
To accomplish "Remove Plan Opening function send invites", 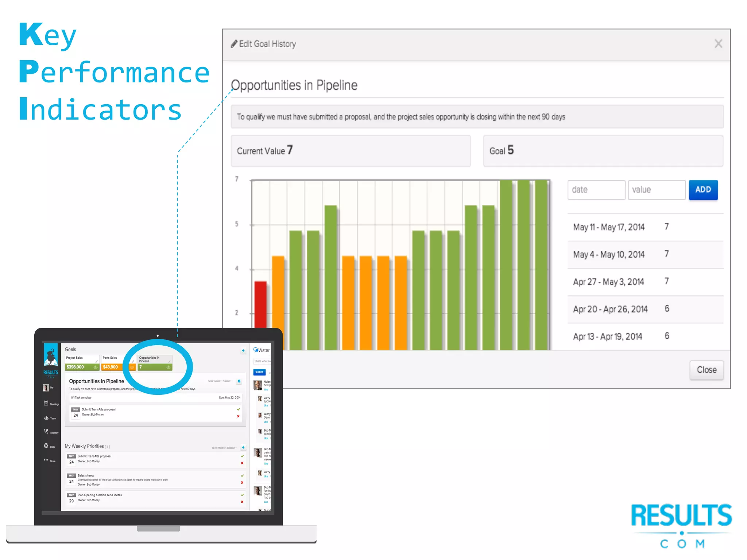I will pyautogui.click(x=242, y=502).
